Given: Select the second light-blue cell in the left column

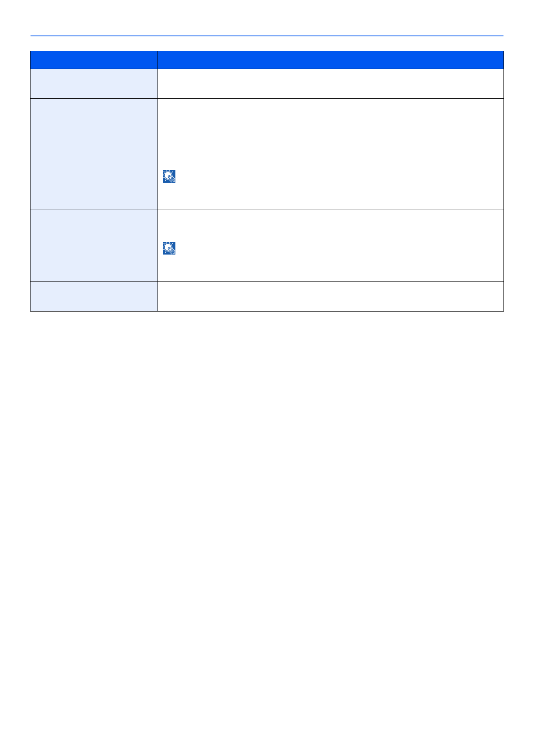Looking at the screenshot, I should coord(94,118).
